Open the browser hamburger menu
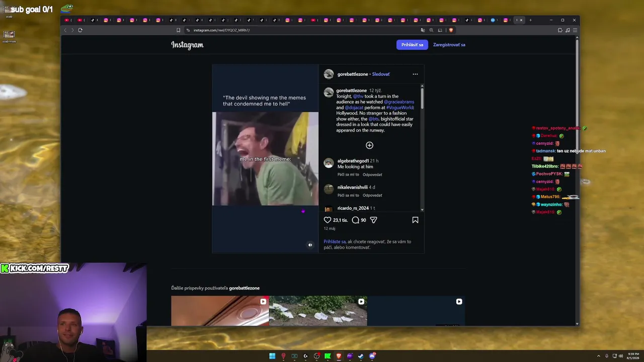This screenshot has height=362, width=644. click(575, 30)
